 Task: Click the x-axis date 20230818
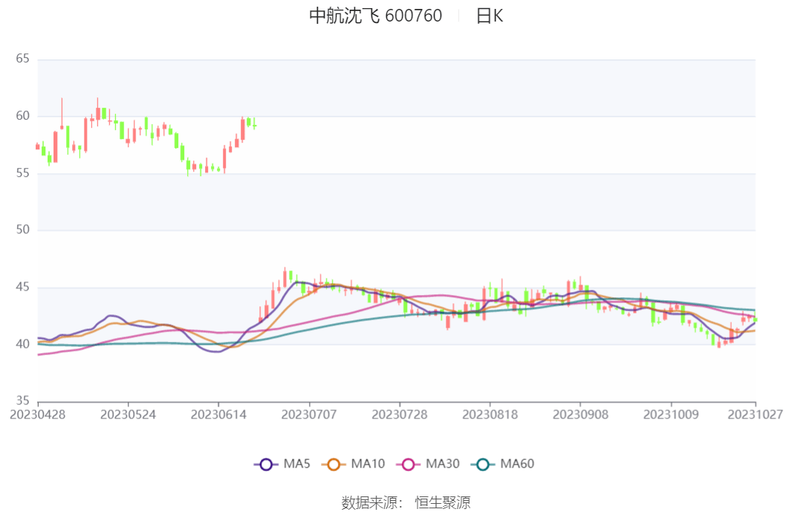[490, 415]
